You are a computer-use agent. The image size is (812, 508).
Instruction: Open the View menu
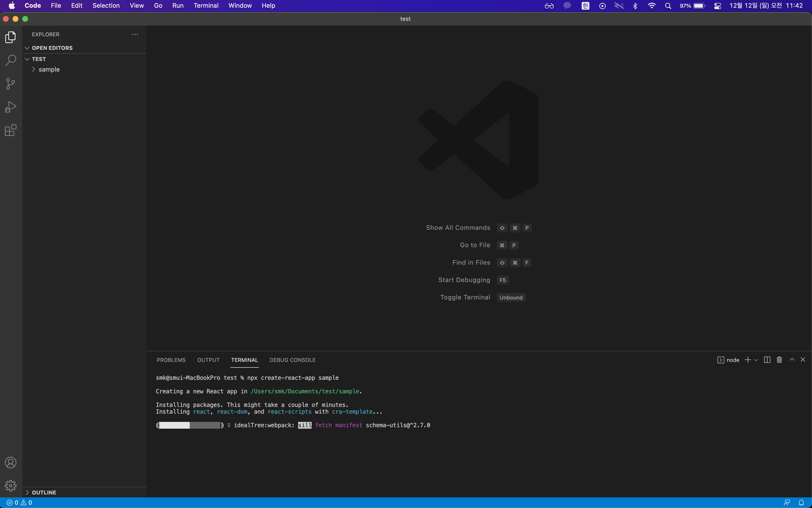coord(137,6)
